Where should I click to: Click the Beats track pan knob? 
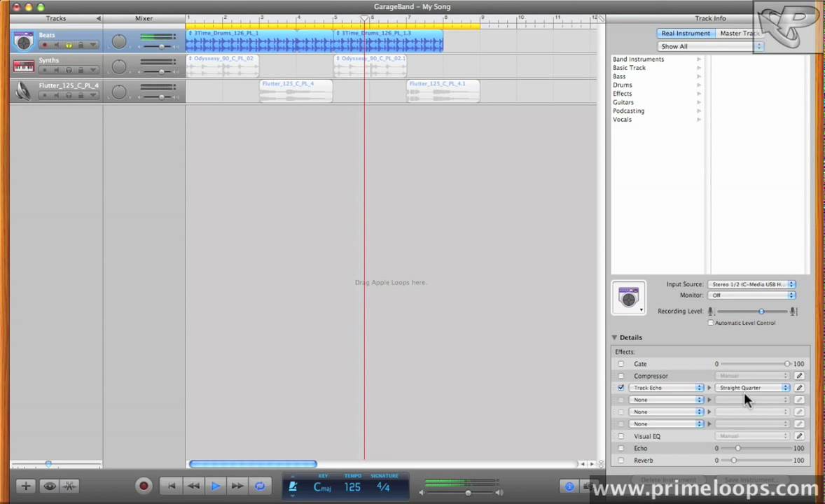(x=120, y=41)
